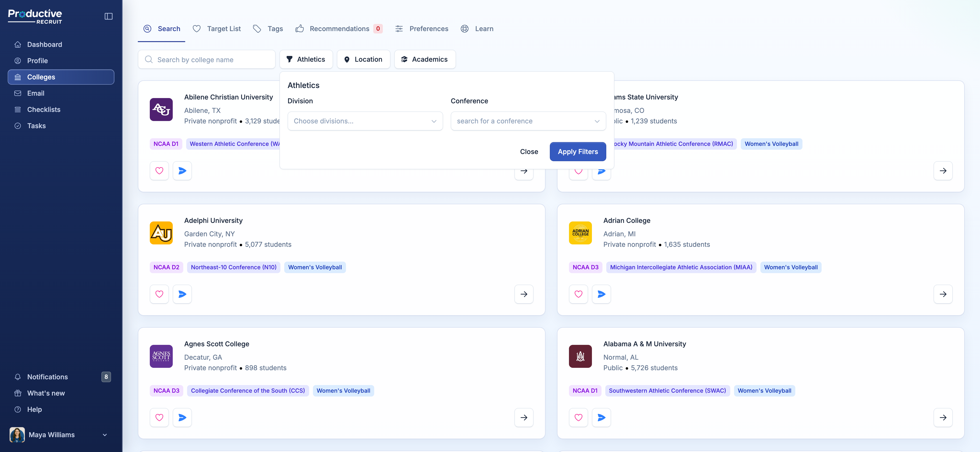
Task: Select Colleges in sidebar
Action: click(x=61, y=77)
